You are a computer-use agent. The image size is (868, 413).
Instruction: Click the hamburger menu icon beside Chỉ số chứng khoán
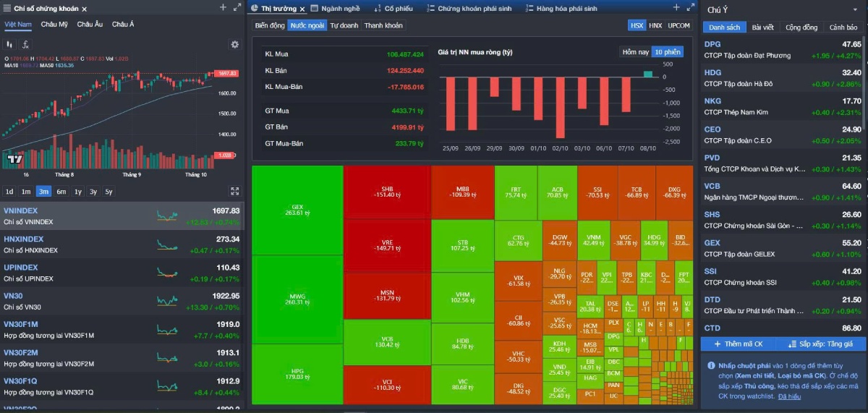pos(7,9)
